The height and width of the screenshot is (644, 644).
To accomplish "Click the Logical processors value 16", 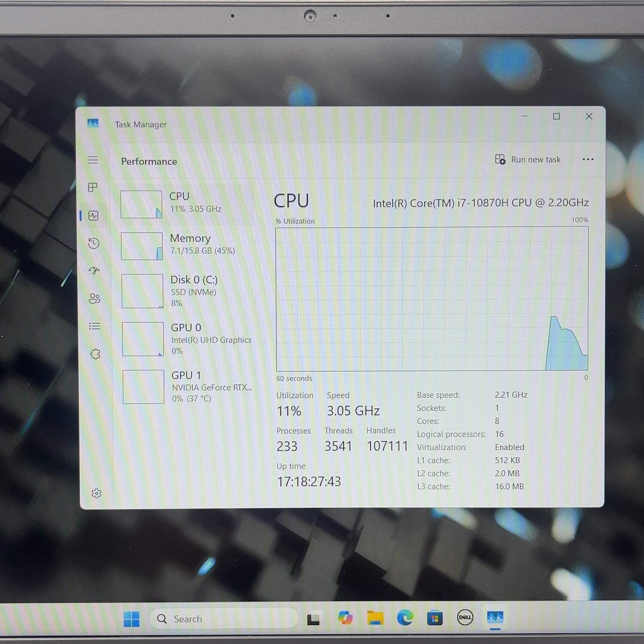I will coord(499,434).
